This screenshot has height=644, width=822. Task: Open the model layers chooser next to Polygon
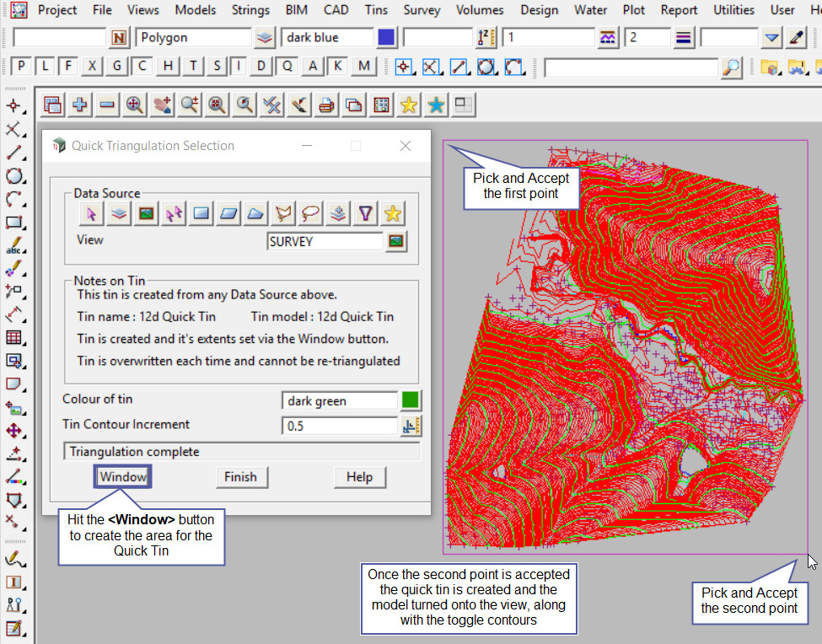coord(265,38)
